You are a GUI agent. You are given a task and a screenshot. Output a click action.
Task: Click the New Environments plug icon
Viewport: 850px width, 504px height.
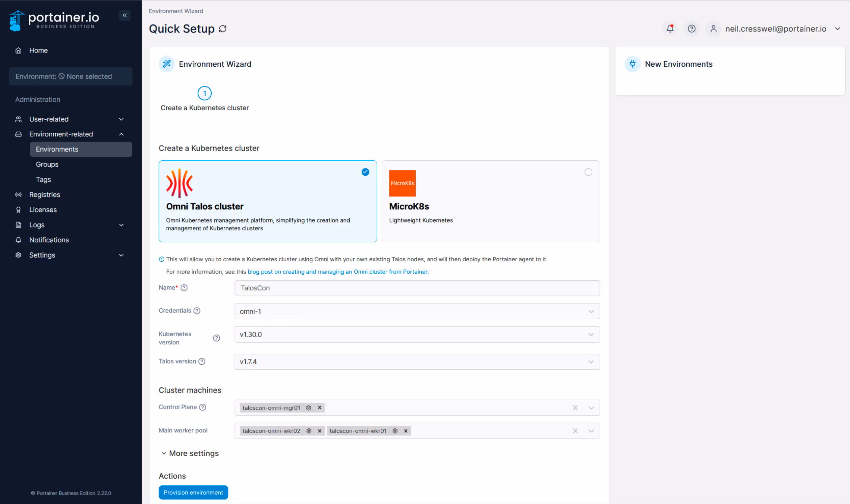pyautogui.click(x=633, y=64)
